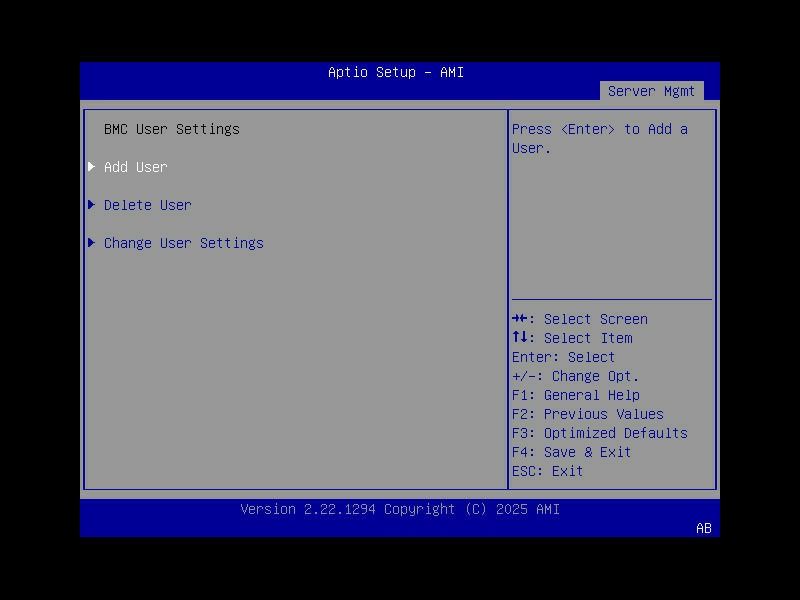This screenshot has height=600, width=800.
Task: Expand the Change User Settings entry
Action: coord(184,243)
